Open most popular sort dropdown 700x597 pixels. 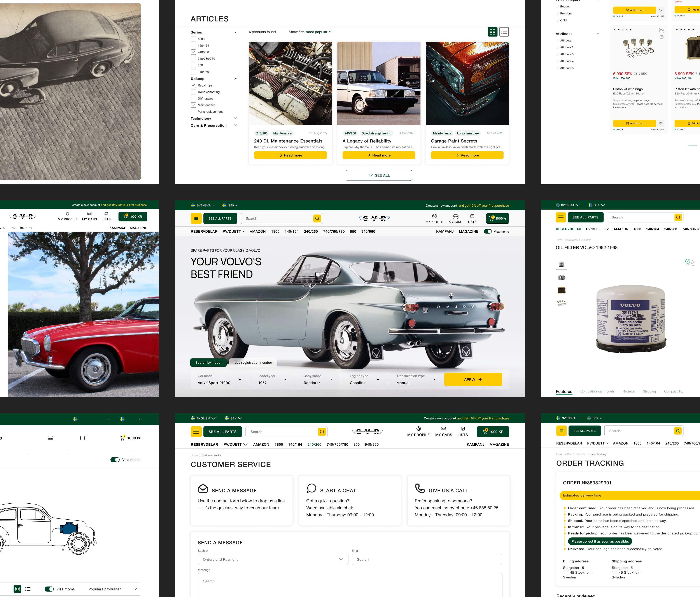point(318,32)
